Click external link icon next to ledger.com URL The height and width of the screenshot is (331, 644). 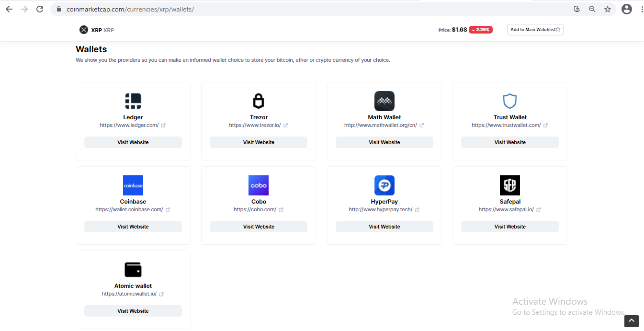(163, 125)
